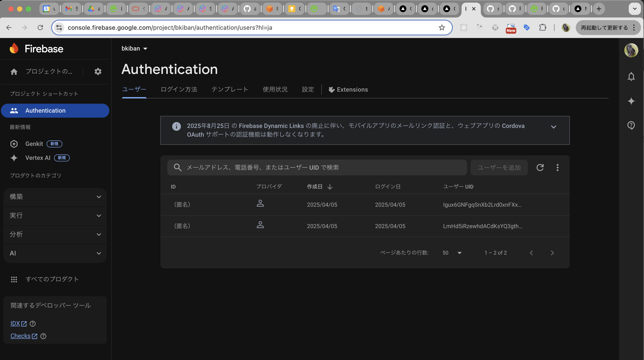The image size is (644, 360).
Task: Open the rows-per-page dropdown showing 50
Action: click(x=451, y=253)
